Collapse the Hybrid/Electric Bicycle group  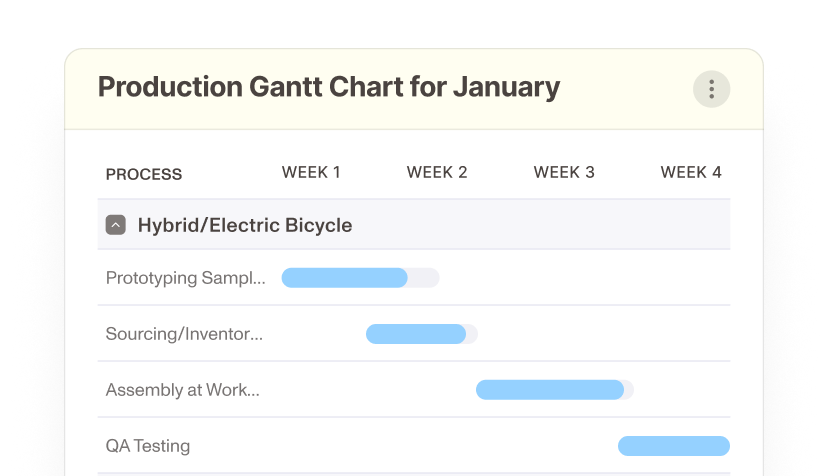pyautogui.click(x=116, y=225)
